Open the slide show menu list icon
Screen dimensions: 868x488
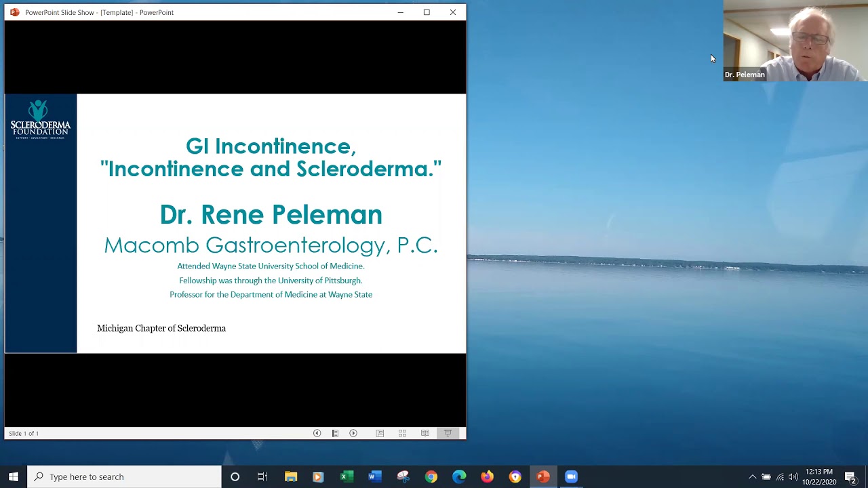click(335, 433)
